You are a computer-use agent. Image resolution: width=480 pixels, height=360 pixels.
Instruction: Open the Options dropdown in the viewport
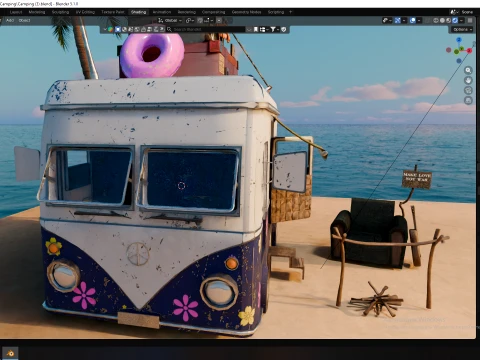pyautogui.click(x=462, y=29)
